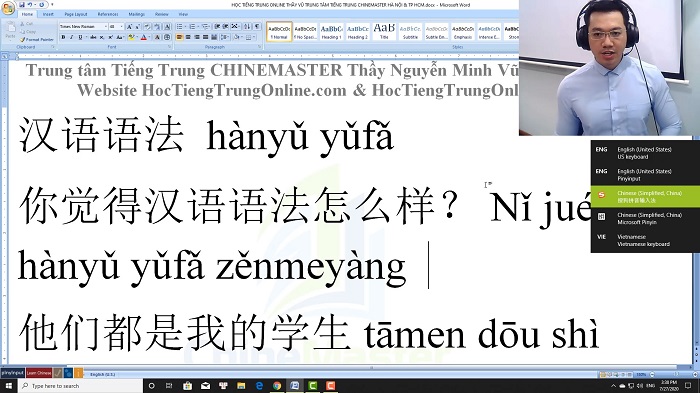
Task: Toggle show paragraph marks
Action: pos(257,26)
